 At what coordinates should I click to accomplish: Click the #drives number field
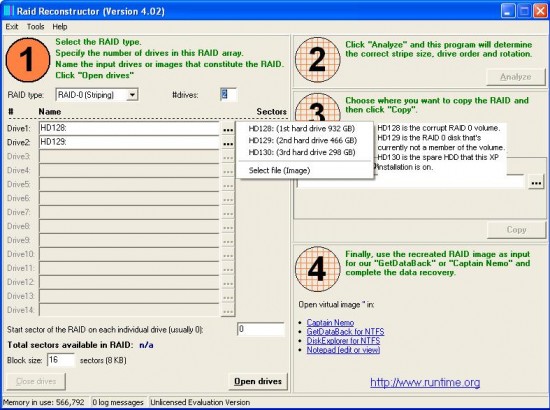pyautogui.click(x=228, y=94)
